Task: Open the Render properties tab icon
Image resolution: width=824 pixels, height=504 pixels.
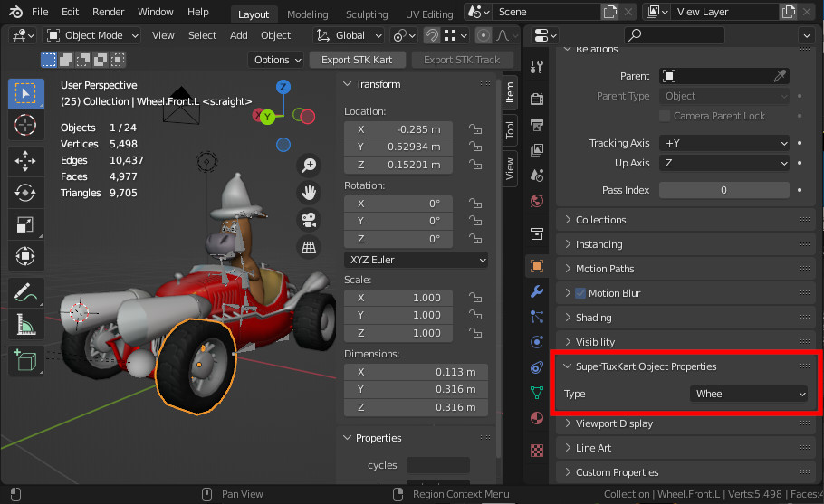Action: click(x=537, y=99)
